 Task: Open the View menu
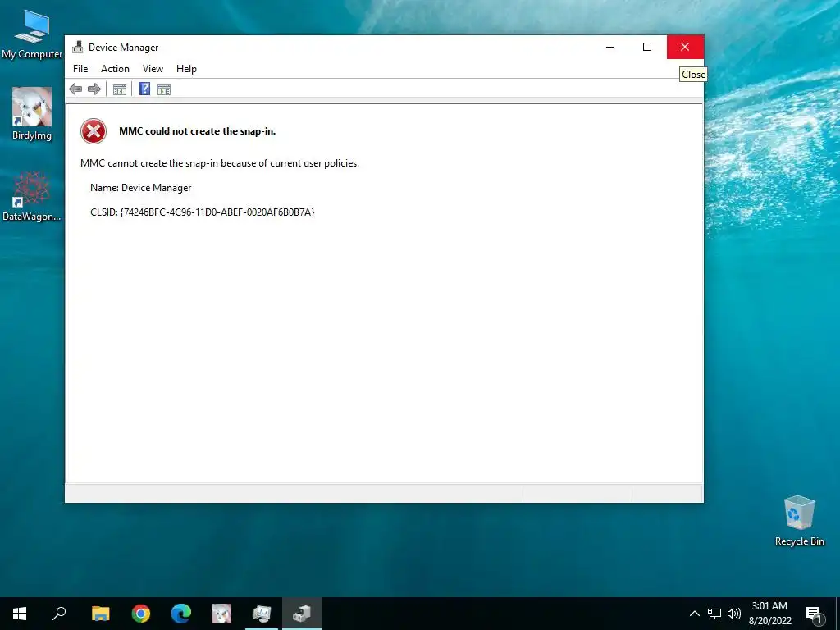tap(153, 69)
